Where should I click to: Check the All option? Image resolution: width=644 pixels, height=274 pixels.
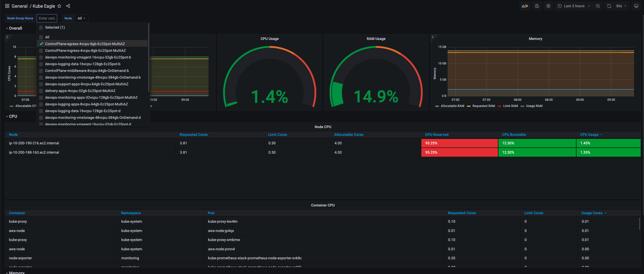[x=41, y=37]
